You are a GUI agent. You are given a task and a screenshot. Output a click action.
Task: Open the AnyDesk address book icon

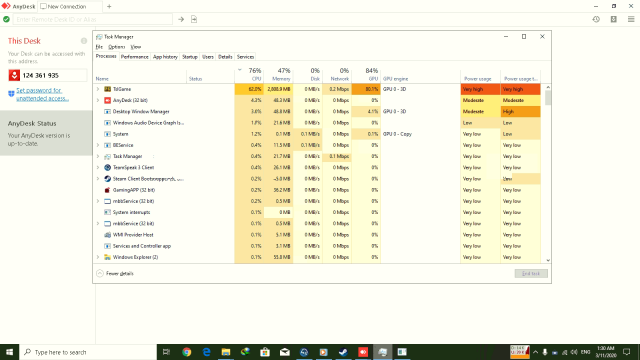613,19
